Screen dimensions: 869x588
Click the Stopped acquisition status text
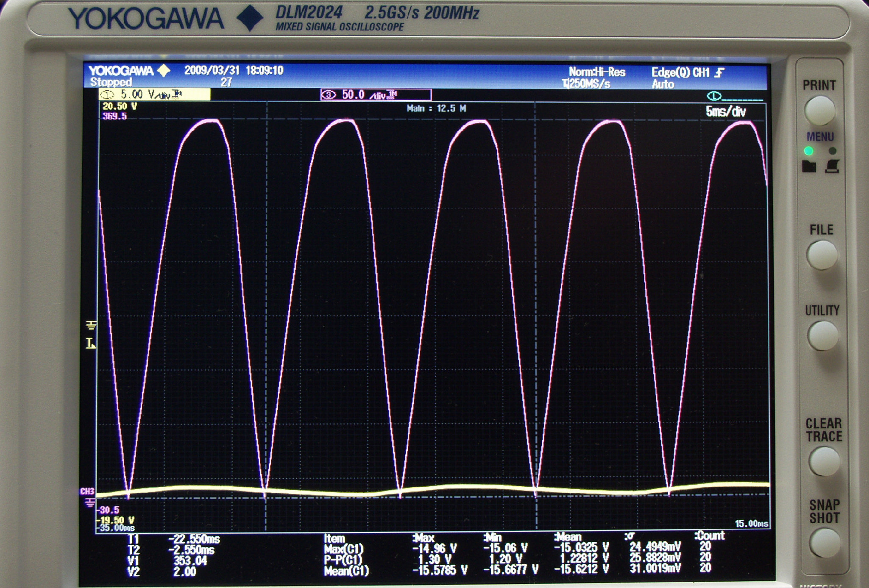click(x=111, y=82)
